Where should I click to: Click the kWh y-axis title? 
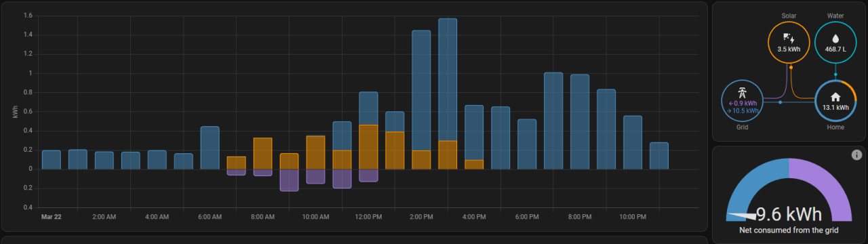pyautogui.click(x=16, y=111)
